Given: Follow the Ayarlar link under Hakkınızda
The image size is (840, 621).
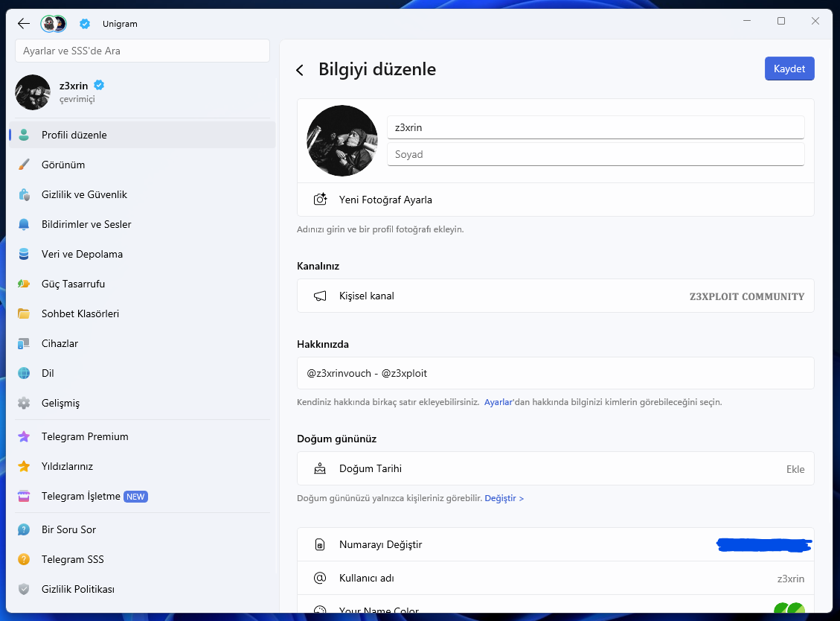Looking at the screenshot, I should [498, 402].
